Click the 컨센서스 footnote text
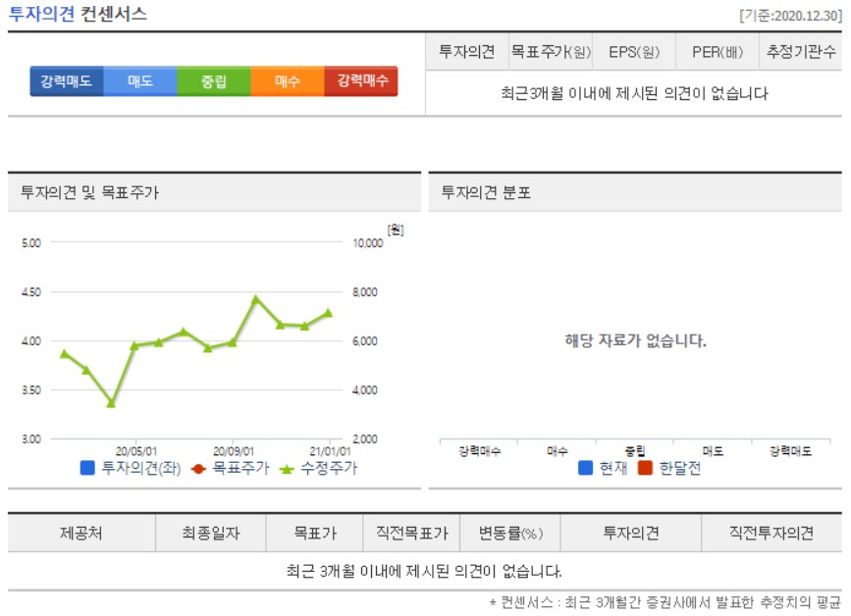Image resolution: width=851 pixels, height=616 pixels. point(665,602)
